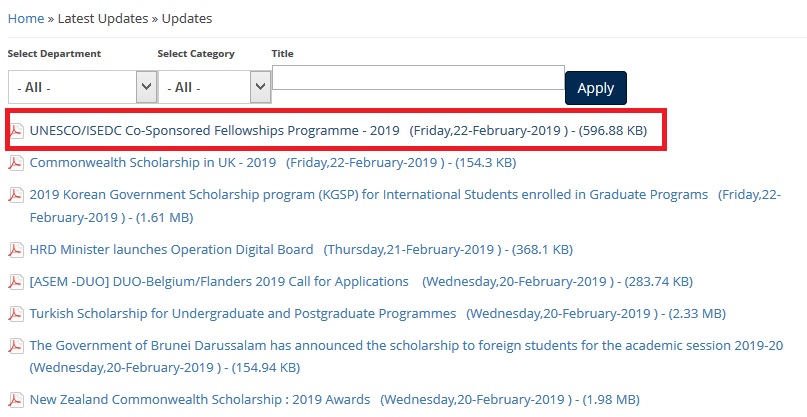Click PDF icon for Korean Government Scholarship program
The height and width of the screenshot is (417, 807).
click(16, 195)
